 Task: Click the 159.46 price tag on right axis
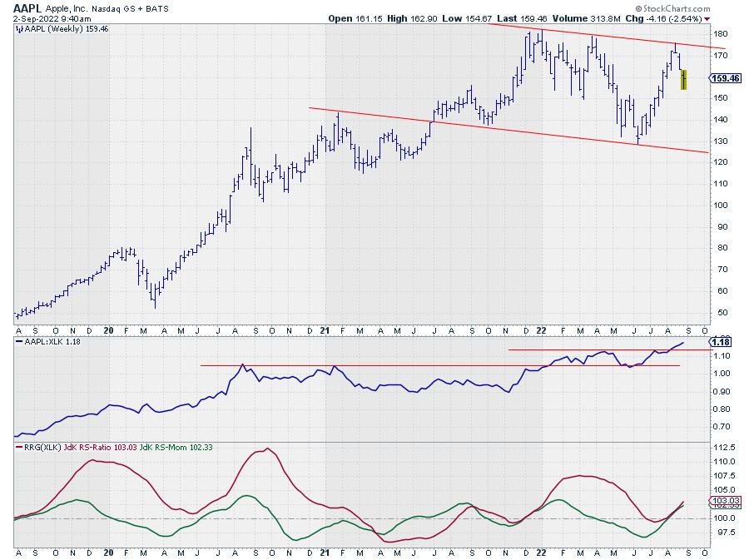pyautogui.click(x=723, y=79)
